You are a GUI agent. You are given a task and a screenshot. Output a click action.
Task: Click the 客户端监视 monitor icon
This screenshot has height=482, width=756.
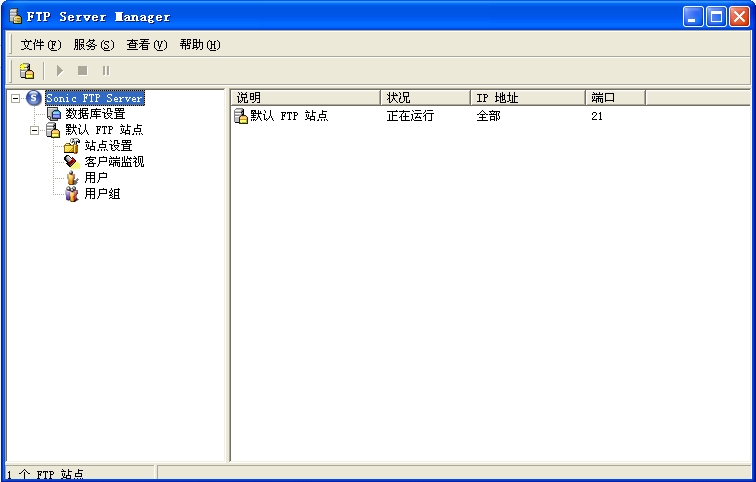pos(72,161)
